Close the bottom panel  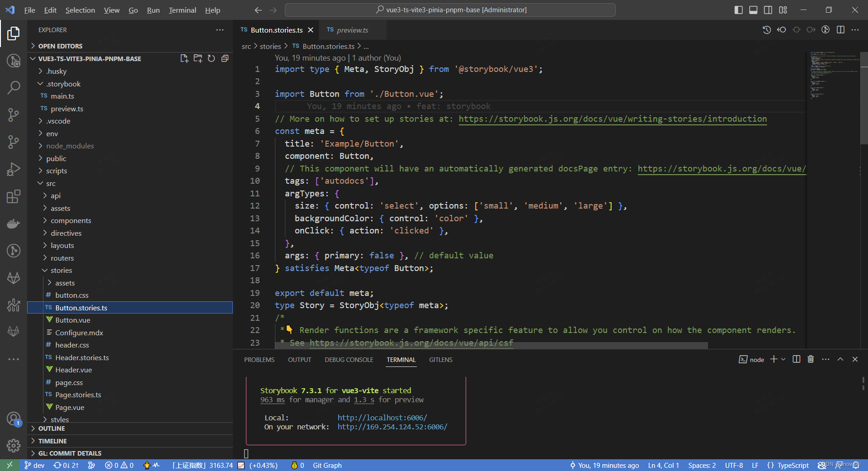coord(855,359)
